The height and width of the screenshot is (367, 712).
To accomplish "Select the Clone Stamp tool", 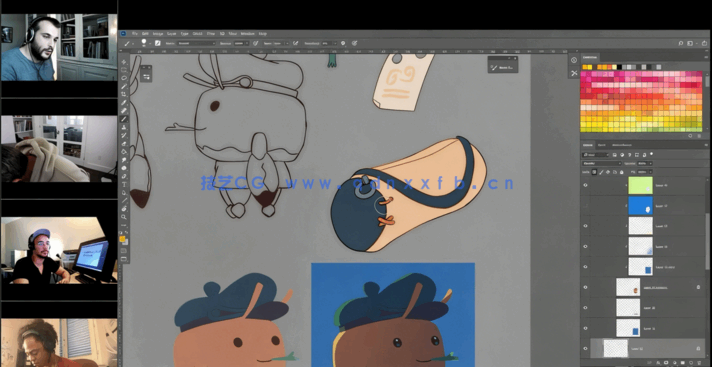I will [x=124, y=127].
